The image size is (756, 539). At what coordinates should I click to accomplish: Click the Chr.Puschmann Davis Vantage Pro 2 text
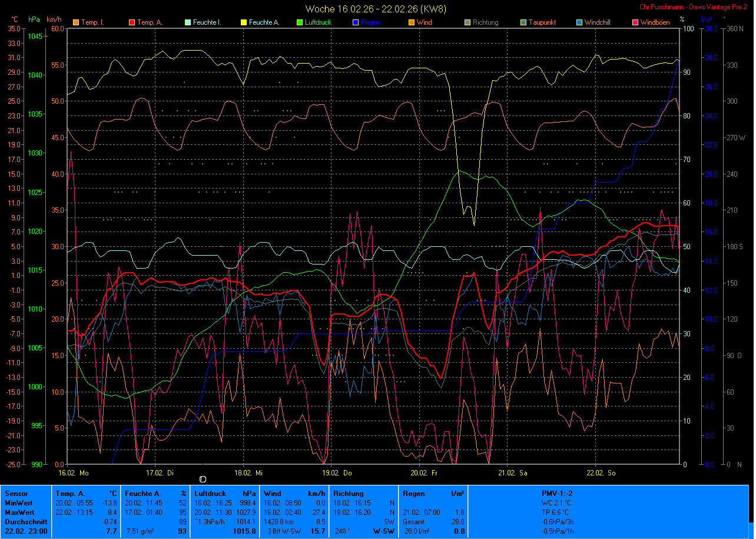(x=694, y=7)
